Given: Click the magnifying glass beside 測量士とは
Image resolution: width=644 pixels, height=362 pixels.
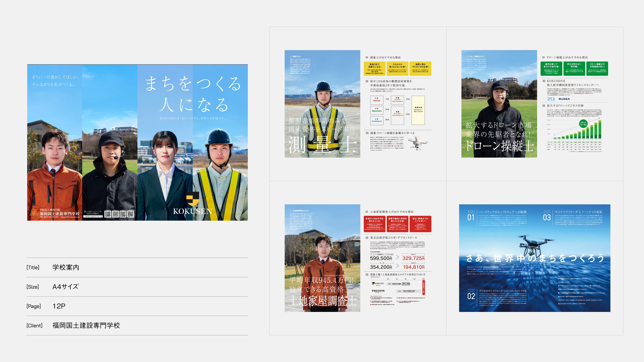Looking at the screenshot, I should click(291, 56).
